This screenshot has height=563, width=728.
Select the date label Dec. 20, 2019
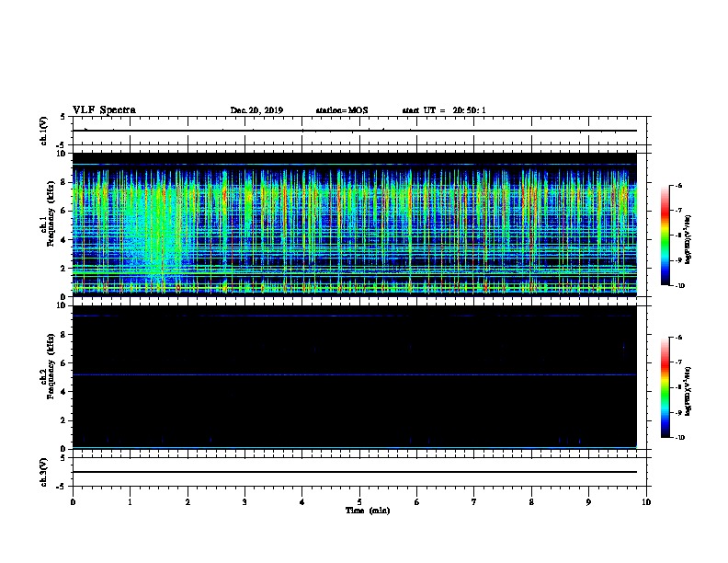pos(256,110)
